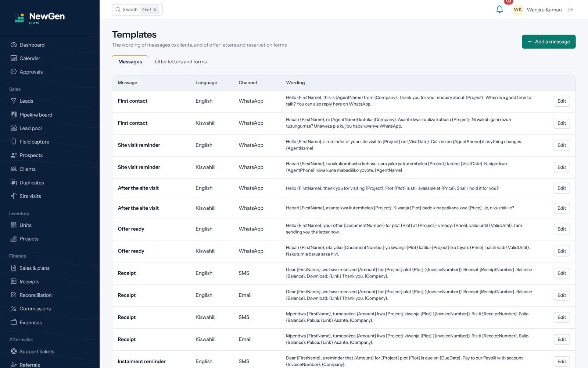Click the Wanjiru Kamau user name

(544, 10)
